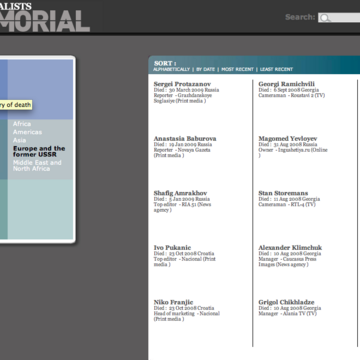
Task: Open Shafig Amrakhov entry
Action: pos(180,193)
